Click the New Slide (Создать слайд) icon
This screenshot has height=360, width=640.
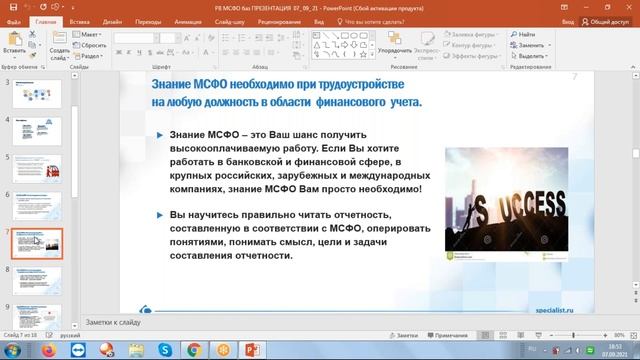click(59, 39)
